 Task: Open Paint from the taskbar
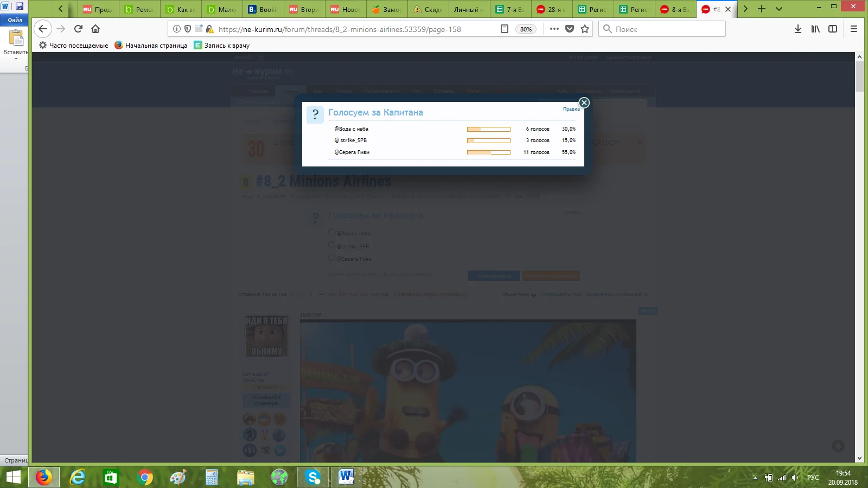tap(178, 477)
